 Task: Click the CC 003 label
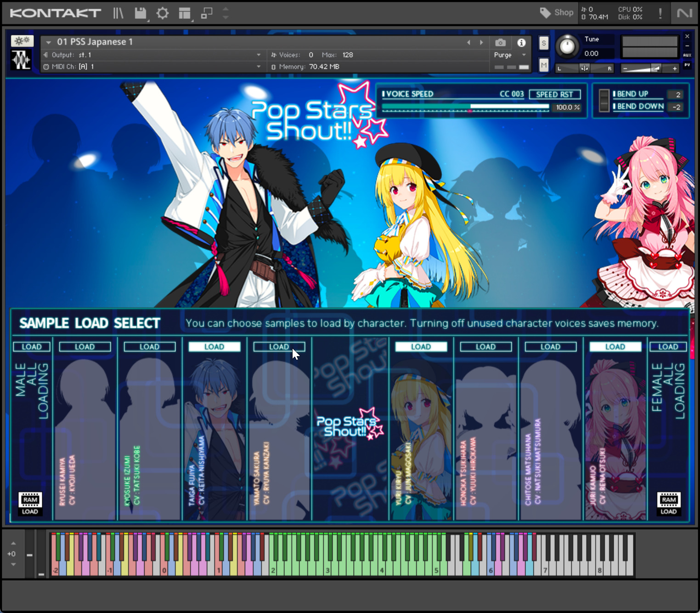[512, 94]
